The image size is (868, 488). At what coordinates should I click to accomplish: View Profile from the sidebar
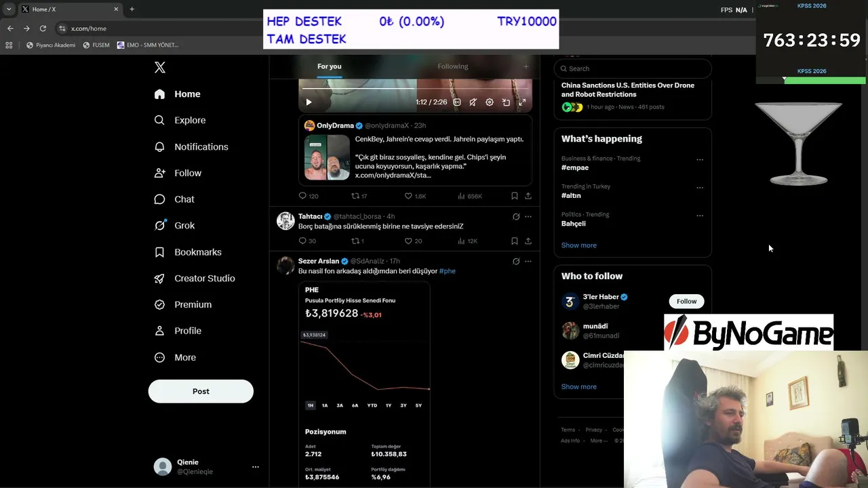178,331
